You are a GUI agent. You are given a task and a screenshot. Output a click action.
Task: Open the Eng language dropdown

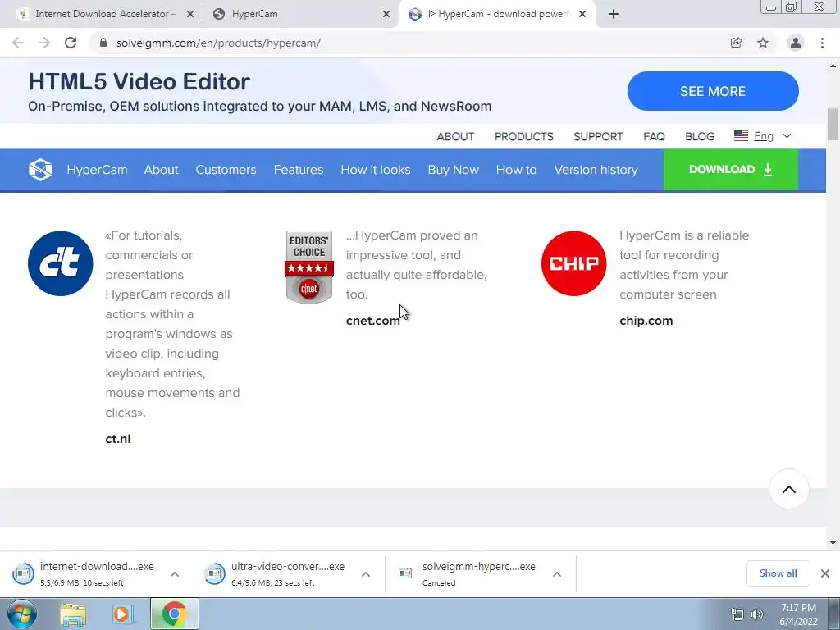click(x=763, y=136)
